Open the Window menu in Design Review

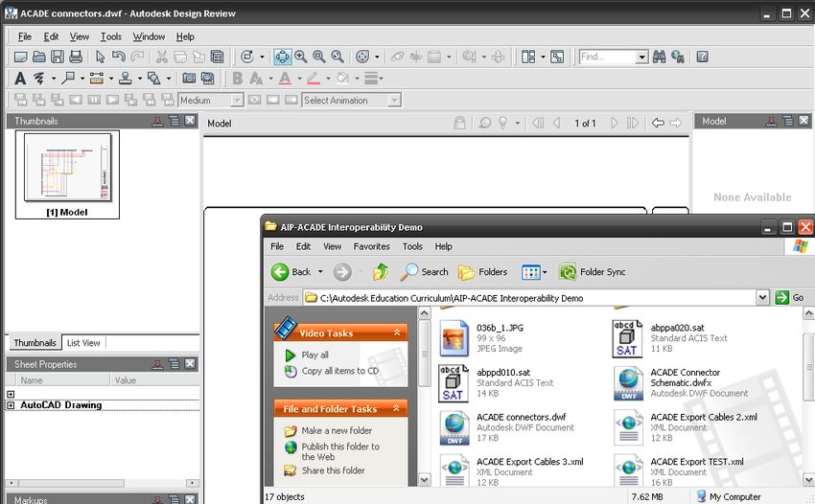149,36
